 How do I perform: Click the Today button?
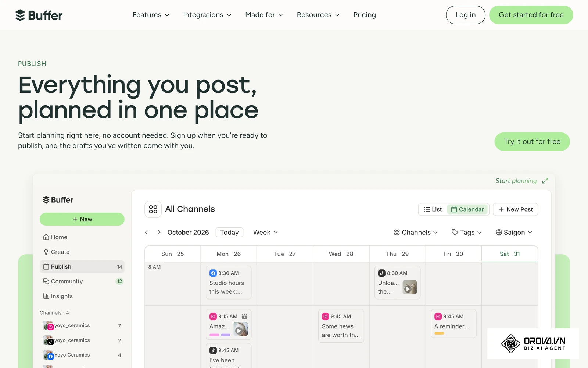pos(229,232)
